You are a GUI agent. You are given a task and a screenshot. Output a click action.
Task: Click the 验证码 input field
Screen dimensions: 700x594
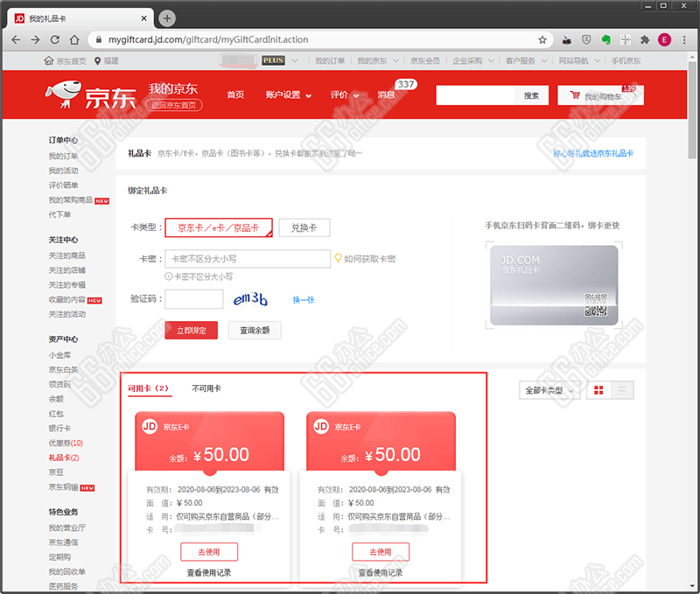coord(193,299)
